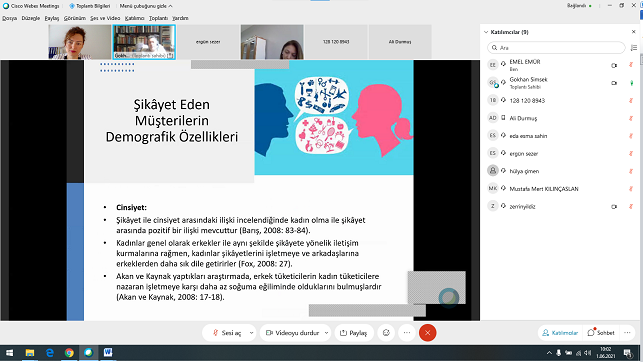Open the reactions emoji button

[x=386, y=333]
